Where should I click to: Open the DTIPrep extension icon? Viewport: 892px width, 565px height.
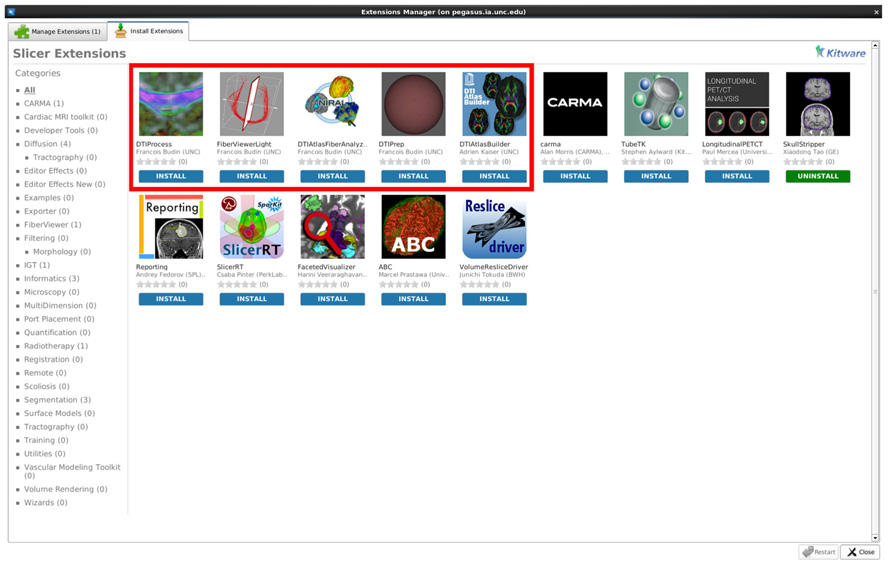pyautogui.click(x=414, y=104)
